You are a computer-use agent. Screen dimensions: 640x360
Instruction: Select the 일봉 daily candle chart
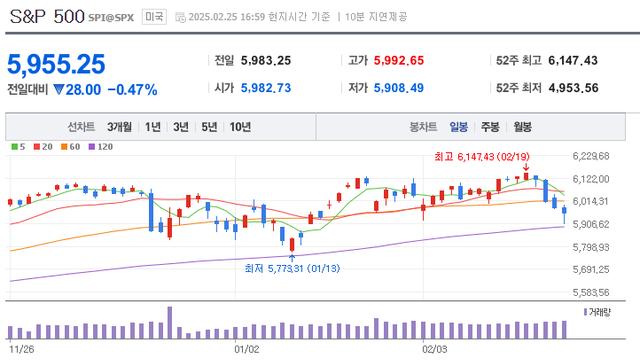[458, 127]
